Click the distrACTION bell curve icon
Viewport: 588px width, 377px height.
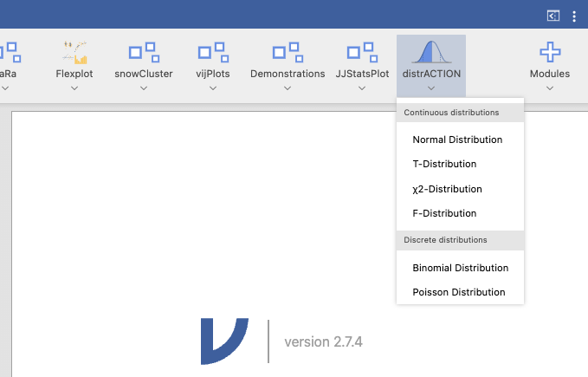click(430, 52)
